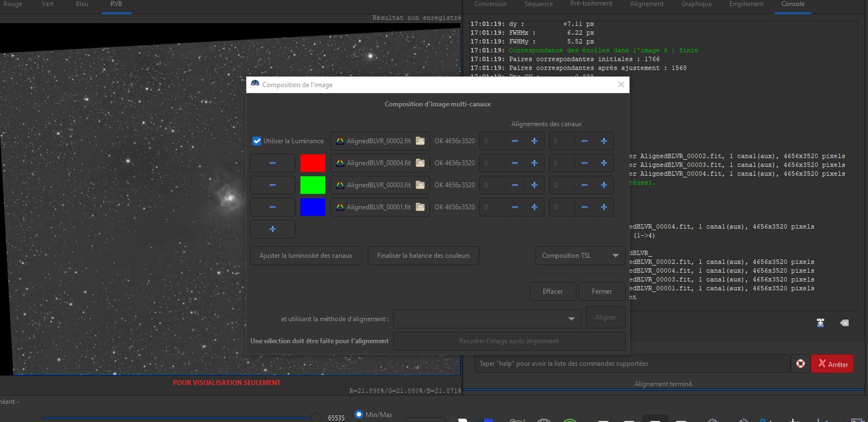Open file chooser showing AlignedBLVR_00001.fit
The width and height of the screenshot is (868, 422).
380,207
